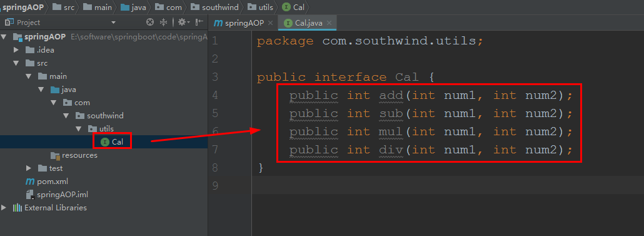The image size is (644, 236).
Task: Select External Libraries entry
Action: pyautogui.click(x=49, y=208)
